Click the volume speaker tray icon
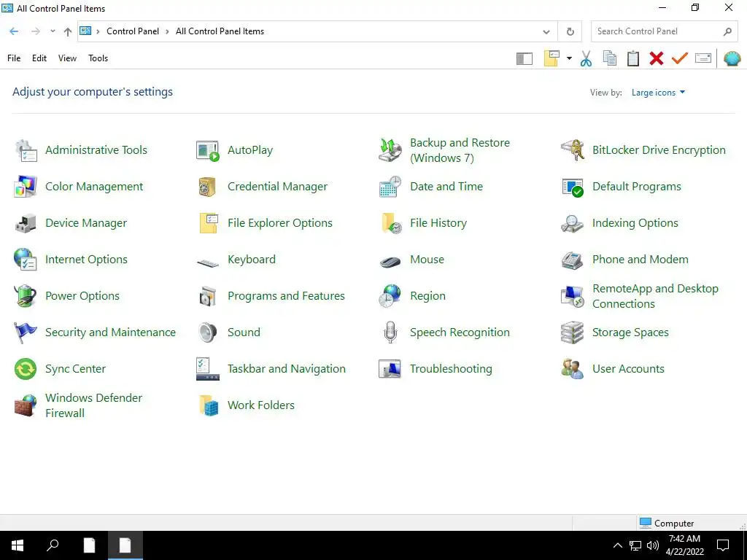The image size is (747, 560). (x=653, y=545)
